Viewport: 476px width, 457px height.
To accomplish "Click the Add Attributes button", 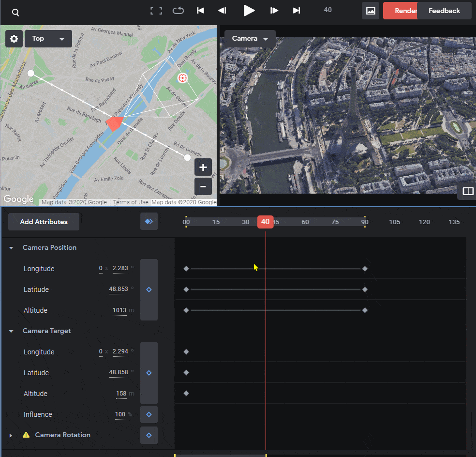I will point(44,222).
